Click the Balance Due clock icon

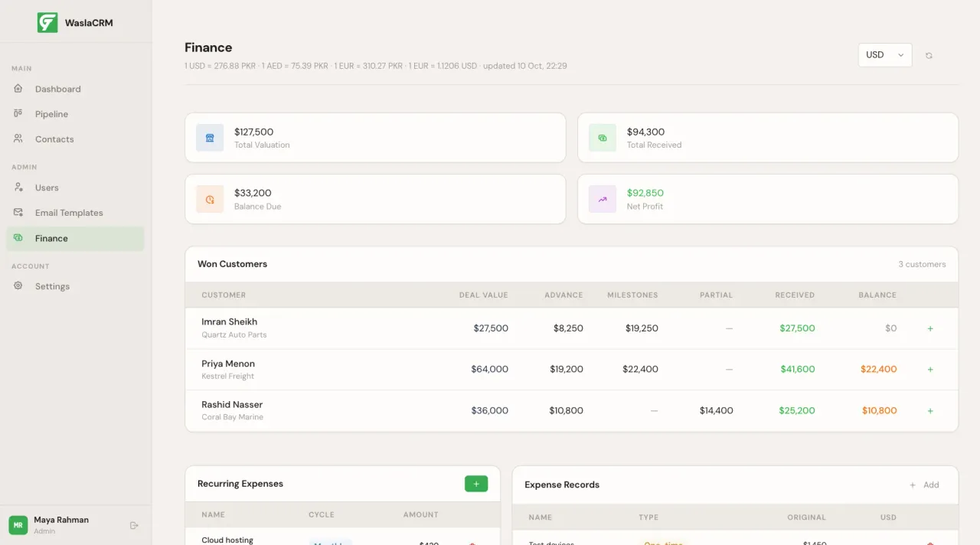click(210, 199)
